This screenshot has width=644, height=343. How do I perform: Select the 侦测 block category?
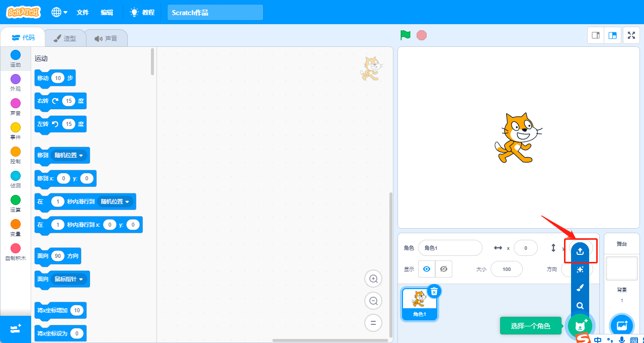click(x=16, y=180)
